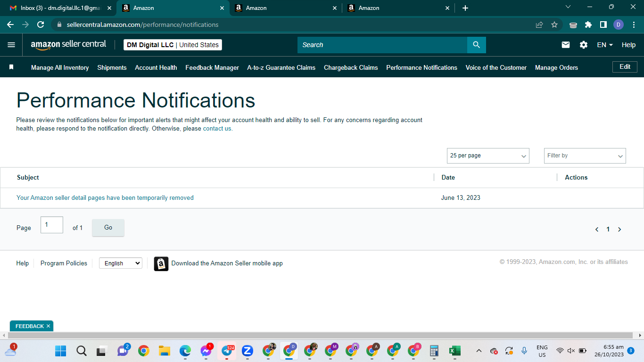Open Chargeback Claims
This screenshot has height=362, width=644.
point(351,67)
